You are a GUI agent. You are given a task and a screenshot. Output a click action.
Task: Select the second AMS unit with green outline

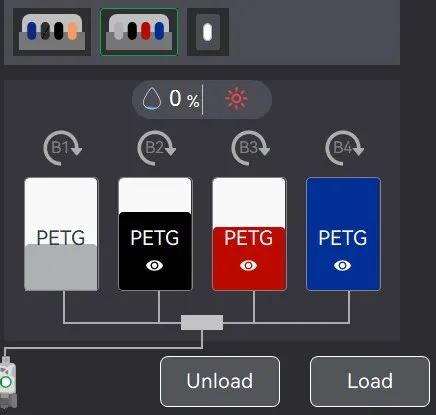(139, 32)
